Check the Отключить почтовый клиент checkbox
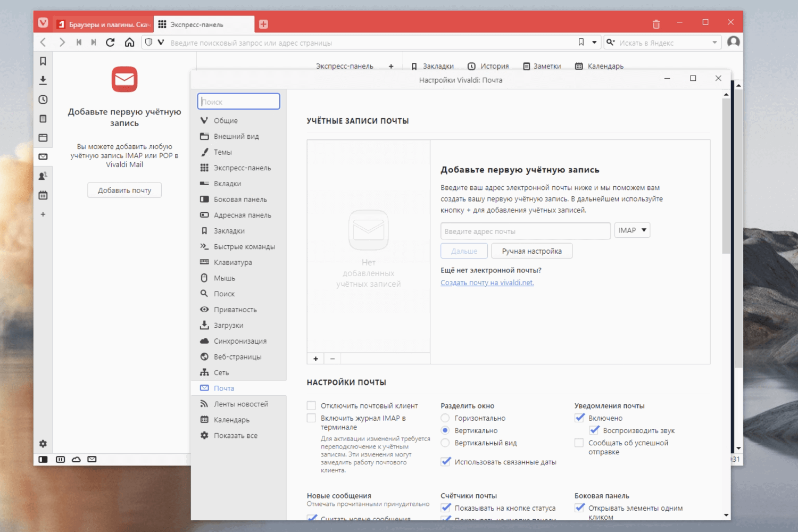The width and height of the screenshot is (798, 532). [x=311, y=405]
